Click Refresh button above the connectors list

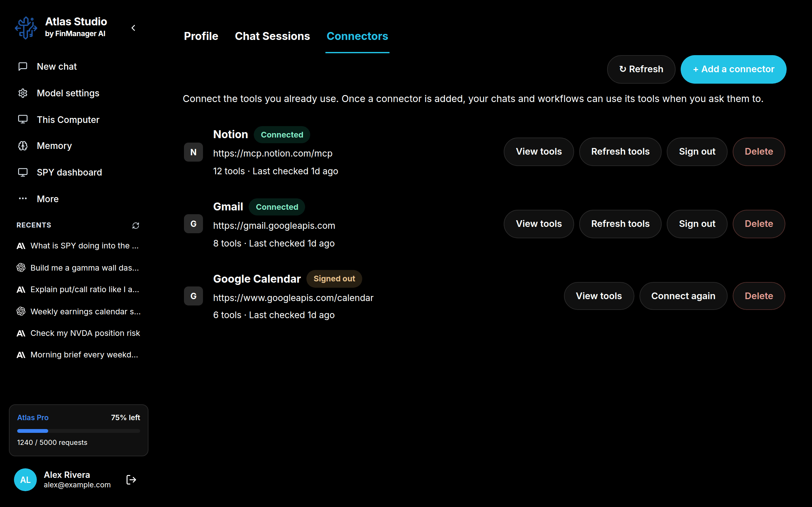click(641, 69)
